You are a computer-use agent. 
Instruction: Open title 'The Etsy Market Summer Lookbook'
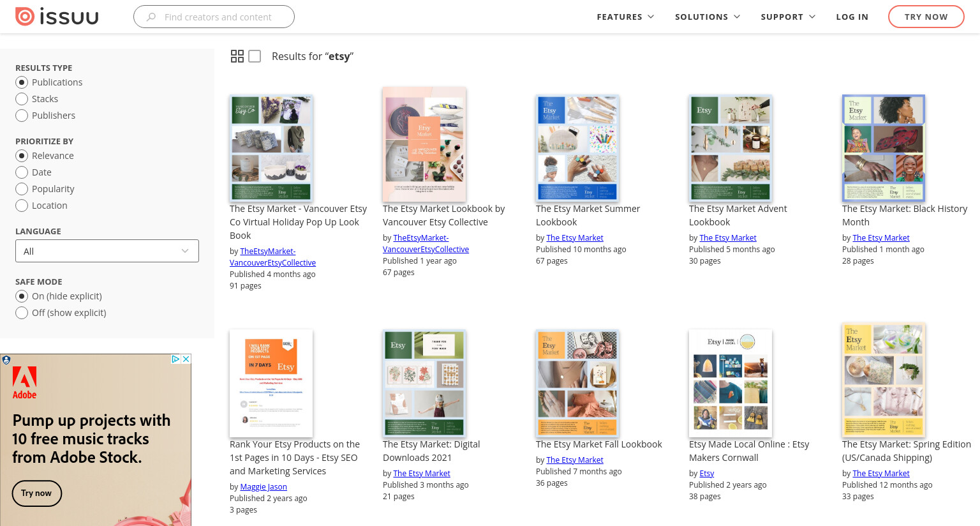point(588,215)
